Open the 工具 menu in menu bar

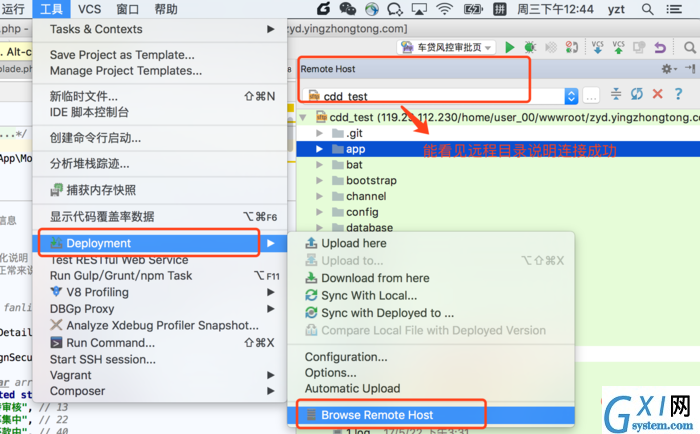(51, 9)
